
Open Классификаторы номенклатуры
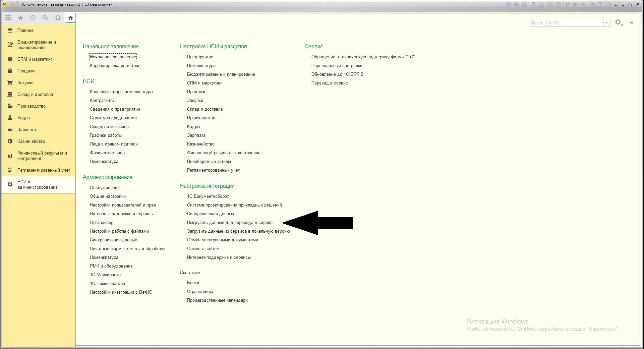click(x=121, y=92)
